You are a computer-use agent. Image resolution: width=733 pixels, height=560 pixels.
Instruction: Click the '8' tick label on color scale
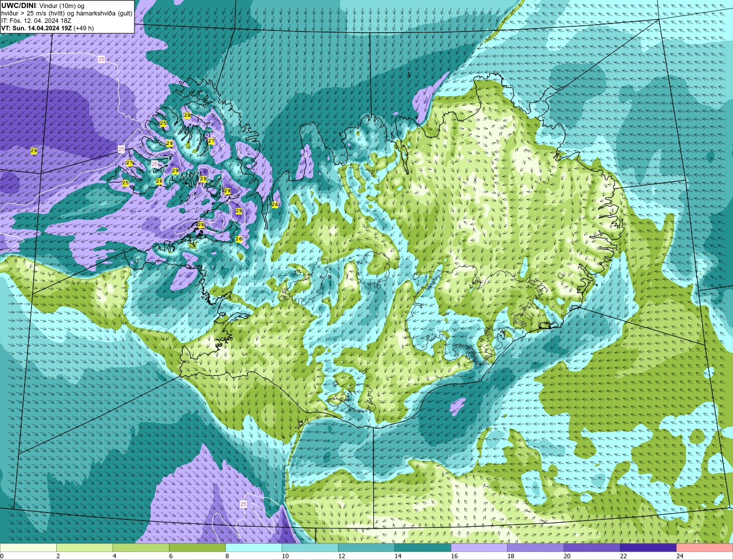[227, 556]
